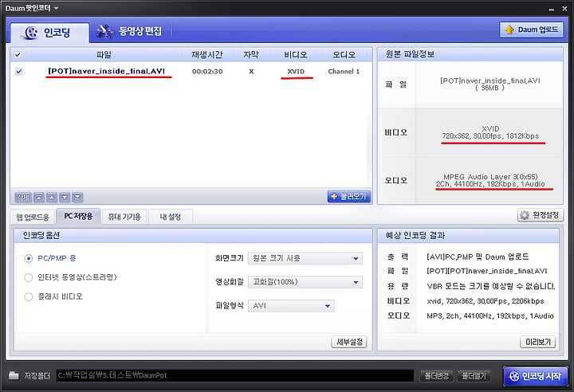Open the 영상화질 video quality dropdown
Screen dimensions: 574x392
pyautogui.click(x=305, y=282)
